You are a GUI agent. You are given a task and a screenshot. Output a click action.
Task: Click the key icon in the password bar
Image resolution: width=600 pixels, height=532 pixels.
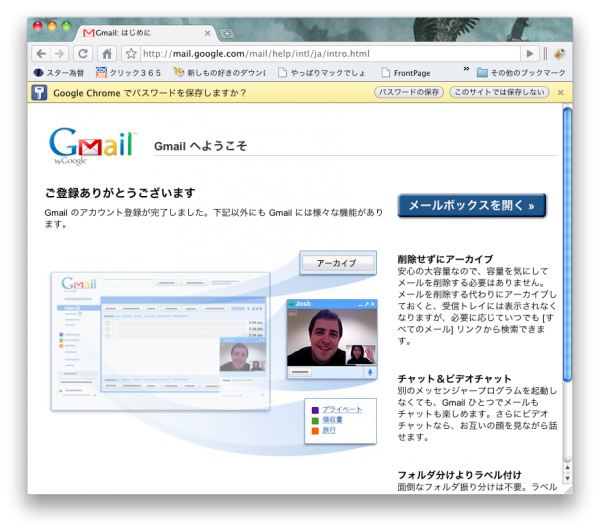pyautogui.click(x=39, y=93)
